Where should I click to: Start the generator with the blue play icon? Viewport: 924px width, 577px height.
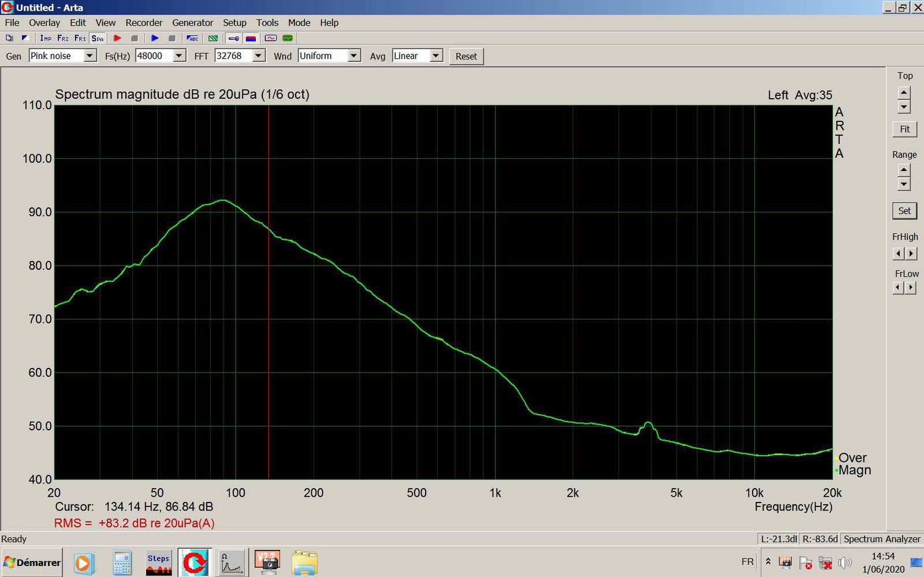click(155, 38)
